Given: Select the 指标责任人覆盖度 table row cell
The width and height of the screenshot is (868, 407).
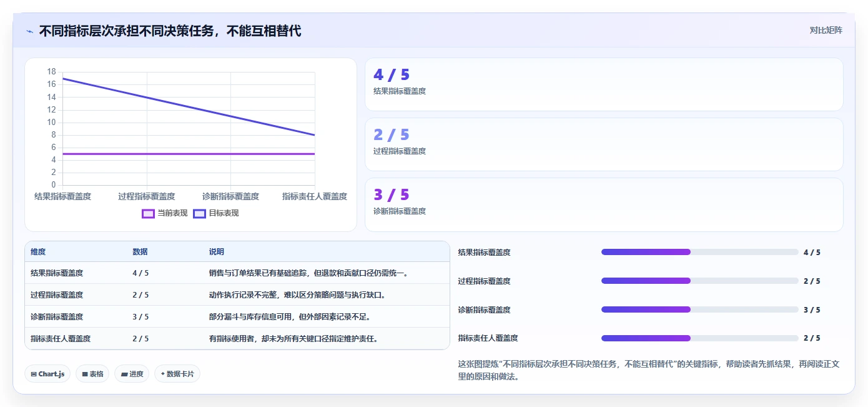Looking at the screenshot, I should point(61,339).
